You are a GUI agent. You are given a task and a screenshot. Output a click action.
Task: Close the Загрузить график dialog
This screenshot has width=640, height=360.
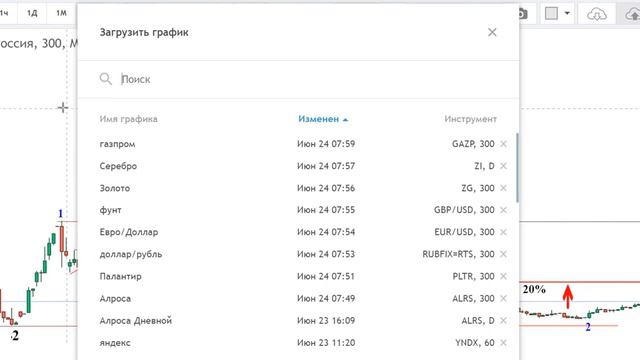492,32
